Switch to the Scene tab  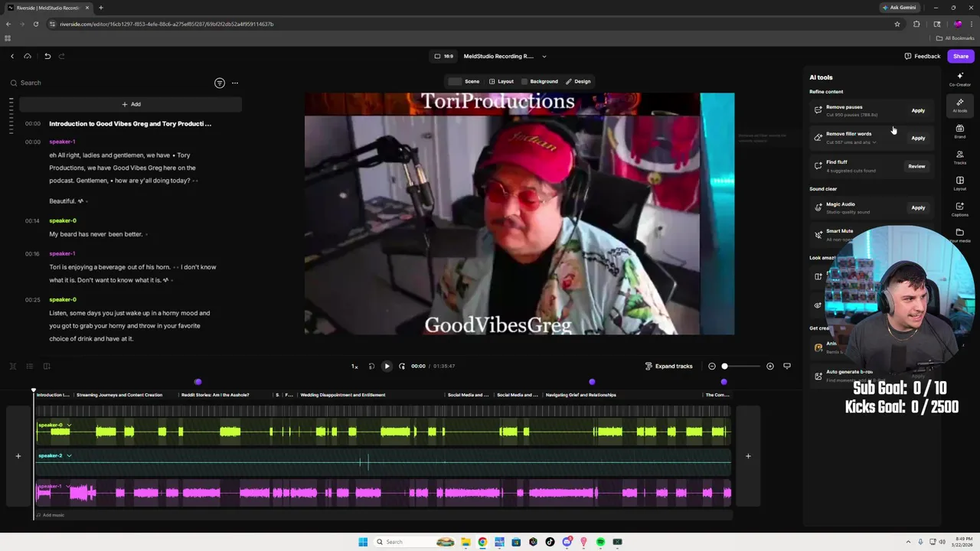[465, 81]
